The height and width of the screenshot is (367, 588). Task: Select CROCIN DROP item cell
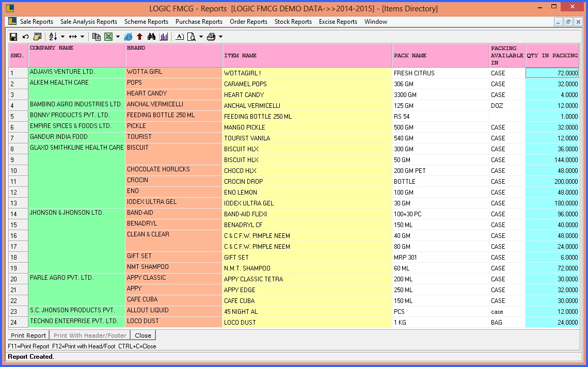pyautogui.click(x=307, y=182)
